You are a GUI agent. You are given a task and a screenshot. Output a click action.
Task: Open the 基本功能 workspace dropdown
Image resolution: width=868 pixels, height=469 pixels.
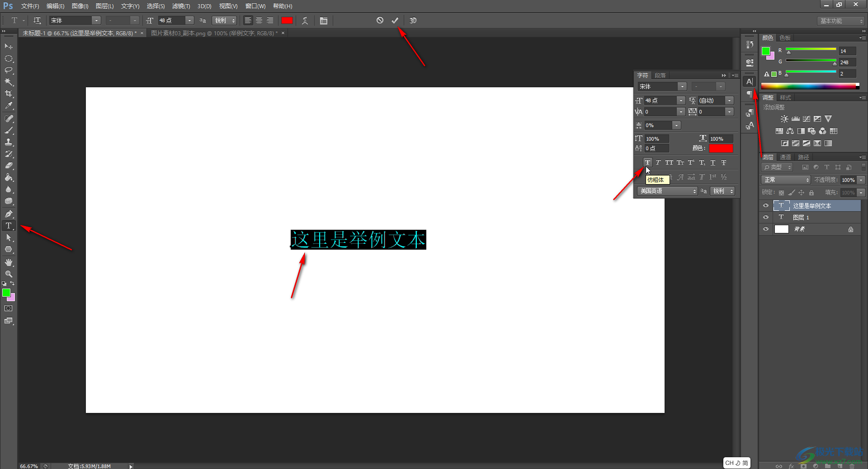click(841, 21)
